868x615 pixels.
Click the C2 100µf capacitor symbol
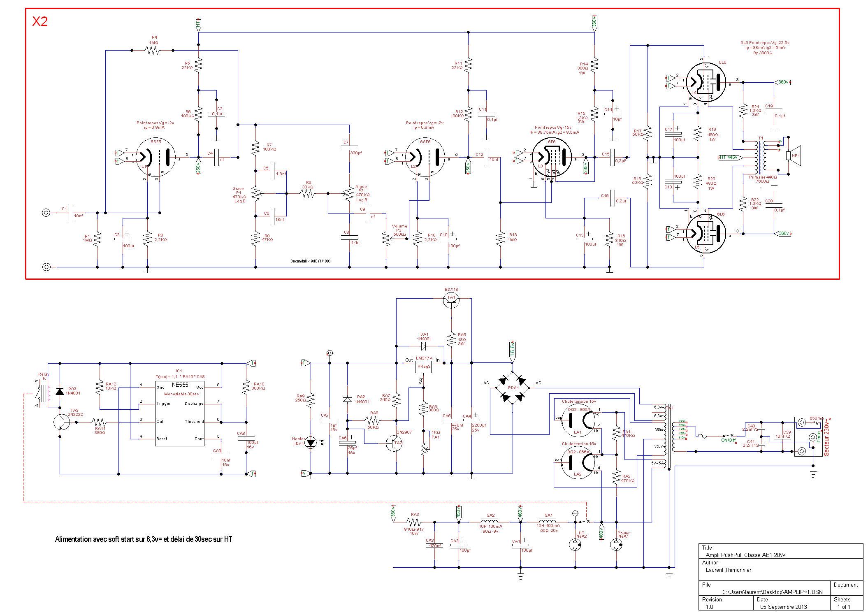click(x=123, y=239)
